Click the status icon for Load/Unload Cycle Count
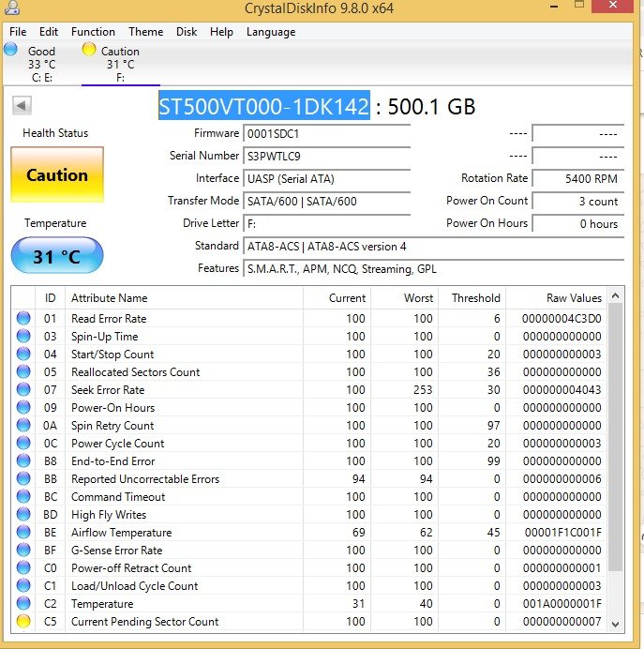This screenshot has height=649, width=644. pos(23,585)
